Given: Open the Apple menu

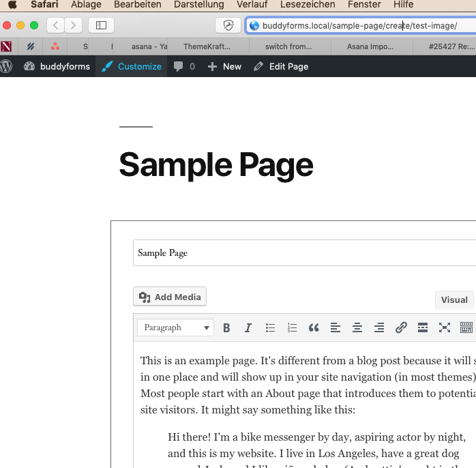Looking at the screenshot, I should 12,5.
